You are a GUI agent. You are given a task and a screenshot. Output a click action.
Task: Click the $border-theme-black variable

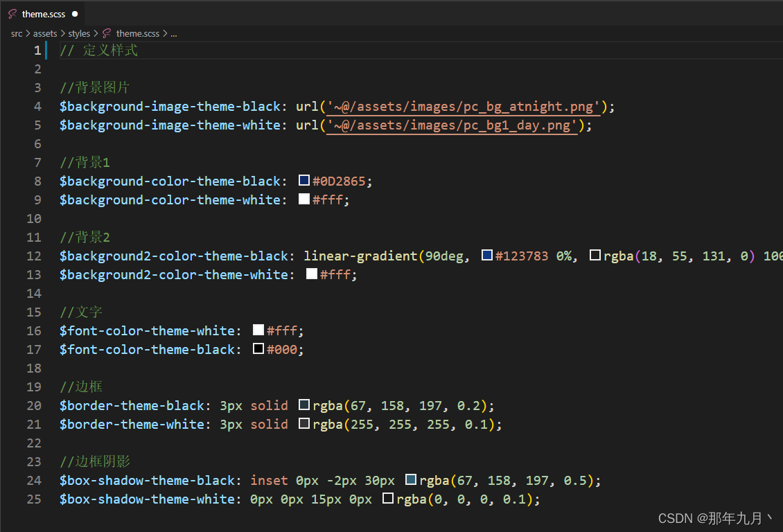coord(132,405)
